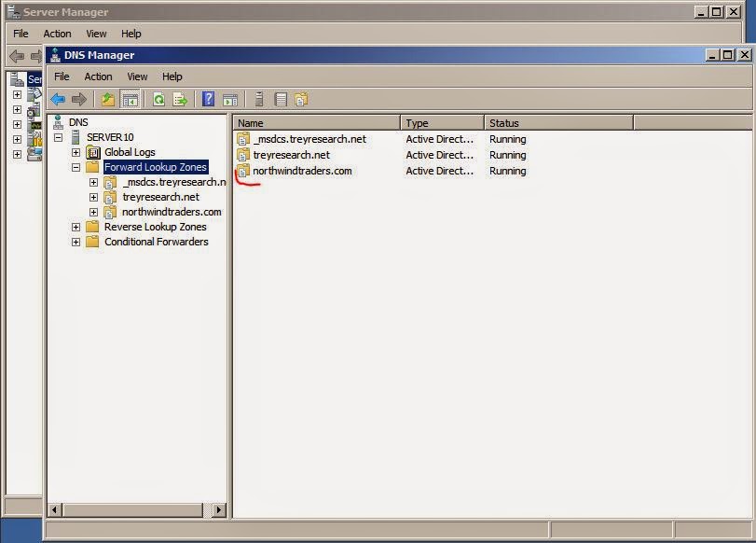Viewport: 756px width, 543px height.
Task: Click the treyresearch.net zone icon in the list
Action: tap(243, 155)
